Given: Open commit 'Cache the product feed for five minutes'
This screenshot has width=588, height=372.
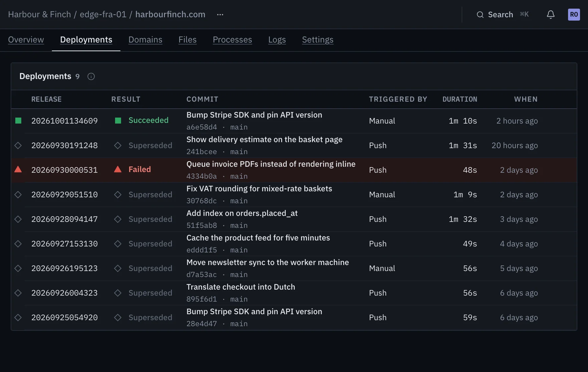Looking at the screenshot, I should click(258, 238).
